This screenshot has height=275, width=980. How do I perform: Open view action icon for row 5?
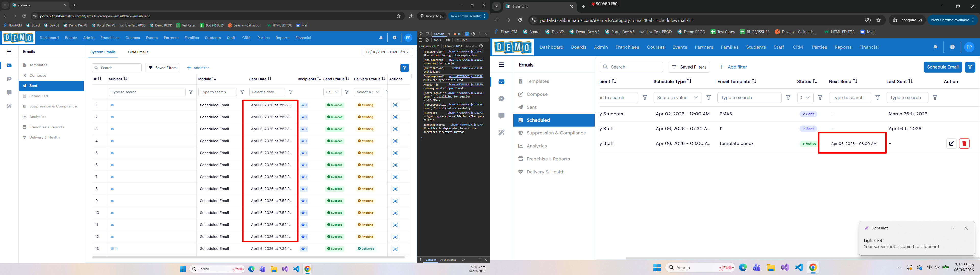395,153
